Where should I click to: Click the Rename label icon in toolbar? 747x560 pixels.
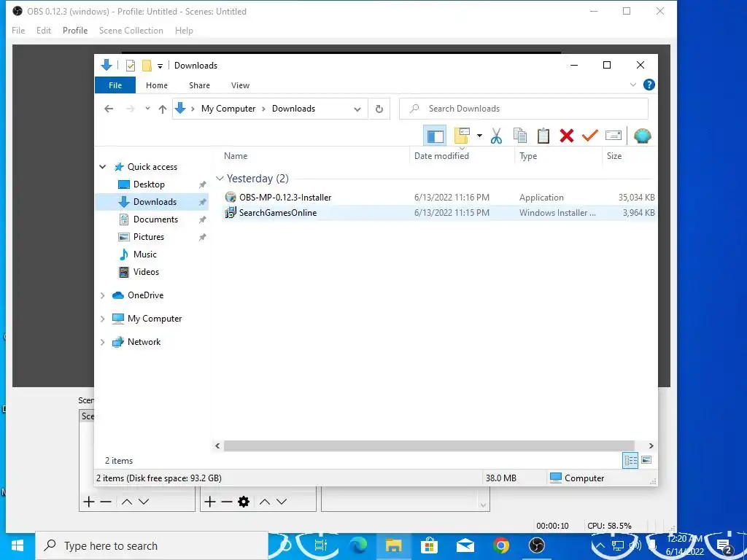(613, 136)
